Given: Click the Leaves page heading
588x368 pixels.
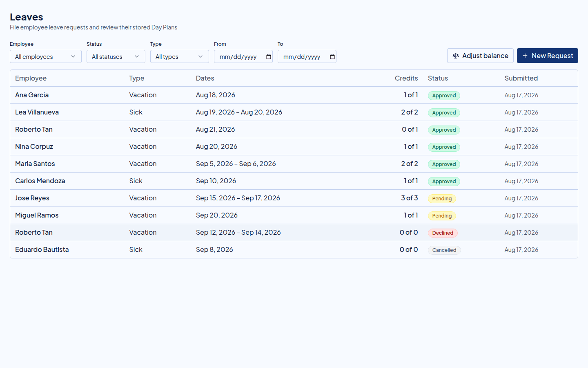Looking at the screenshot, I should pos(27,17).
